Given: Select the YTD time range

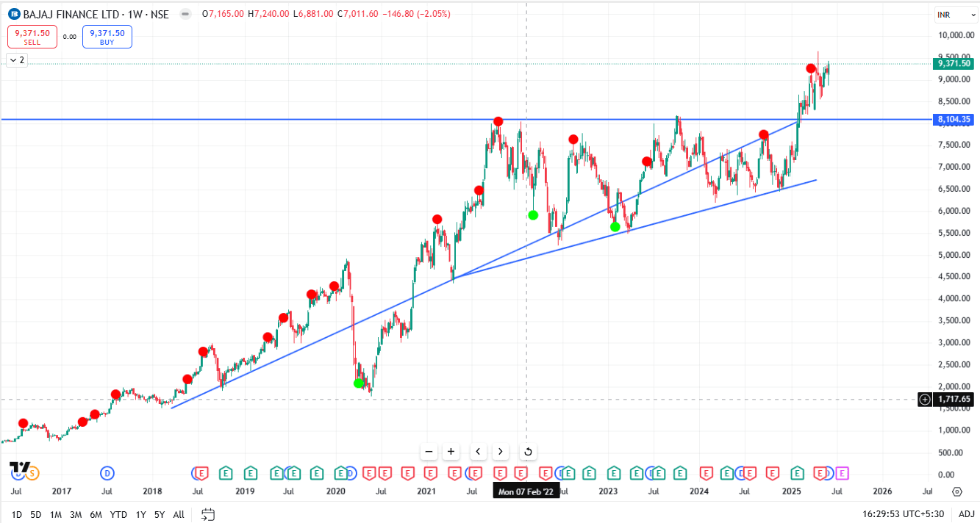Looking at the screenshot, I should [x=118, y=515].
